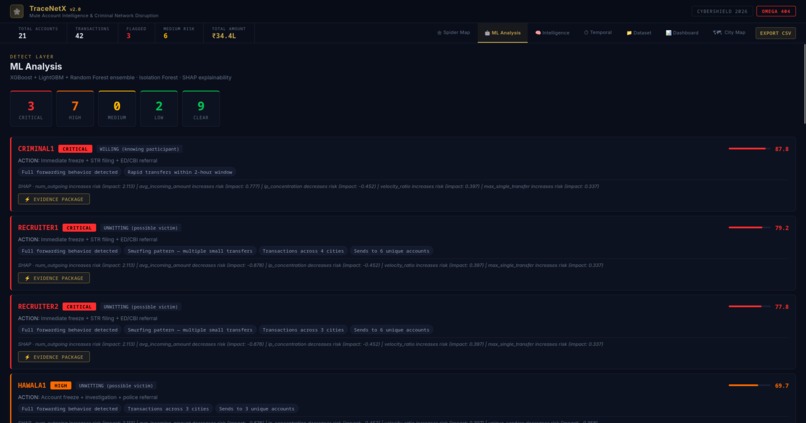Click the CRIMINAL1 account name
The width and height of the screenshot is (806, 423).
(36, 149)
